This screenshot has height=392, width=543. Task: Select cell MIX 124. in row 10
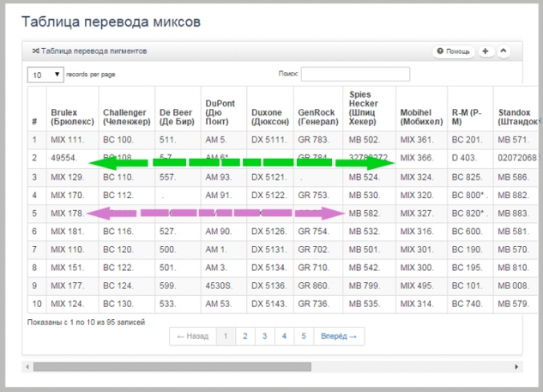point(72,304)
